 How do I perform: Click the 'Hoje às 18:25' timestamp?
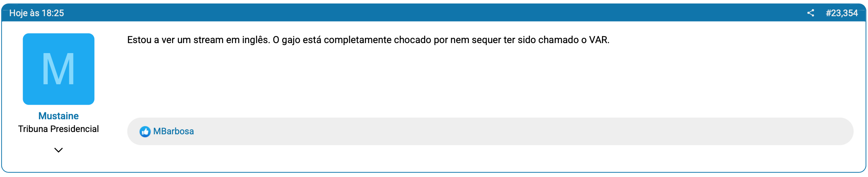point(37,13)
